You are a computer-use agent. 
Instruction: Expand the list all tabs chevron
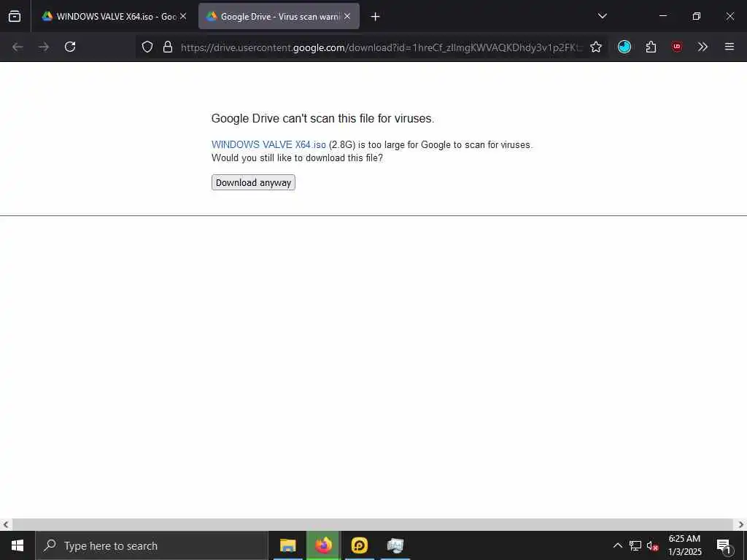pyautogui.click(x=602, y=16)
